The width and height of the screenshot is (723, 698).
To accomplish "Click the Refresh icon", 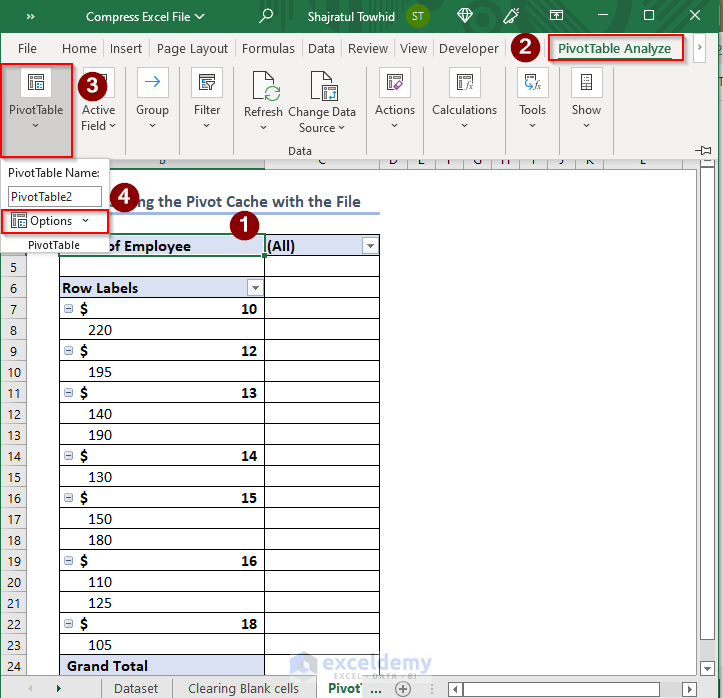I will click(264, 86).
